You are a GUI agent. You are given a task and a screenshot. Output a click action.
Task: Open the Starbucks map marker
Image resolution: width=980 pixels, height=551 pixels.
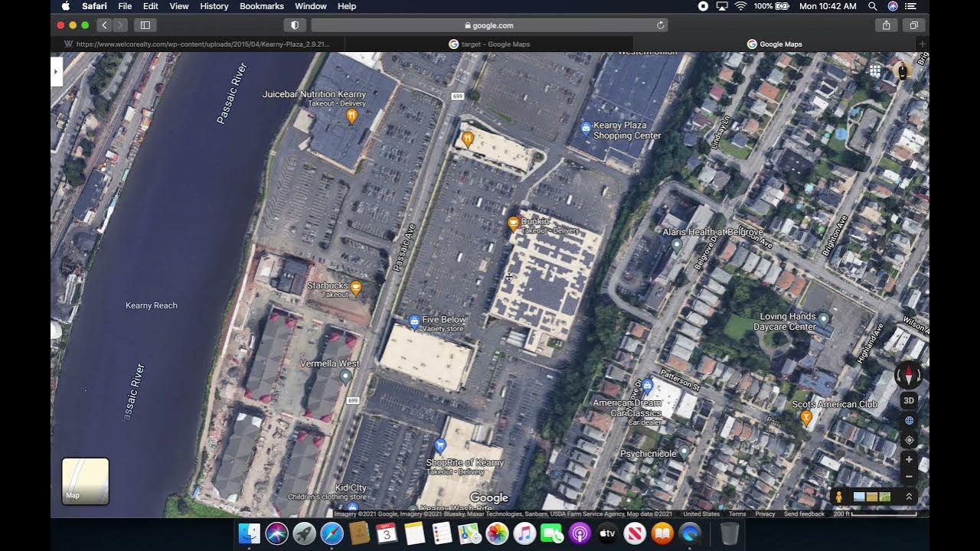pyautogui.click(x=355, y=288)
